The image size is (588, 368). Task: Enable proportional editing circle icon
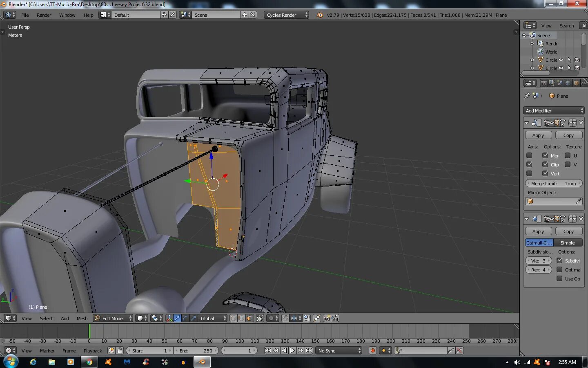click(271, 318)
